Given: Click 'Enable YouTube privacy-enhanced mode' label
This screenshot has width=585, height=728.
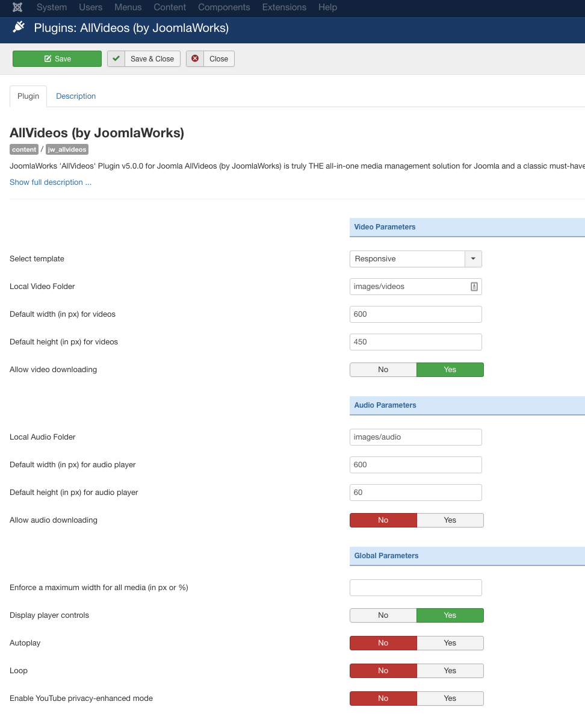Looking at the screenshot, I should [x=81, y=698].
